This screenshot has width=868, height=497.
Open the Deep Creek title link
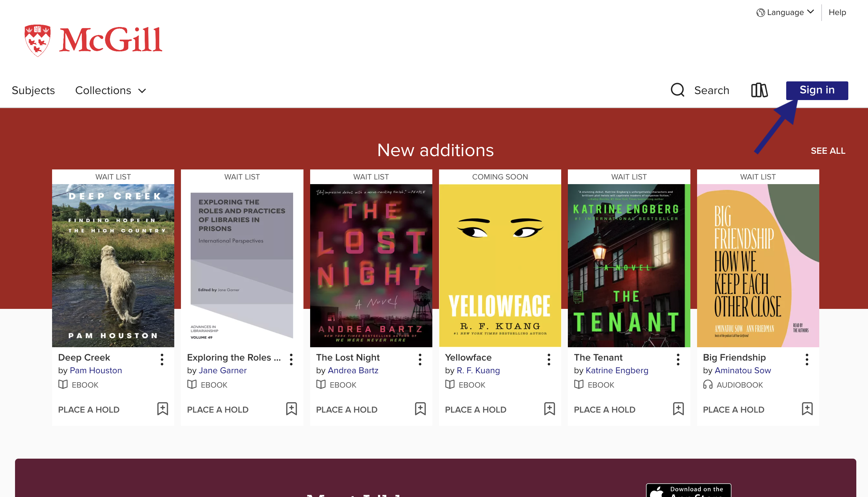point(84,357)
